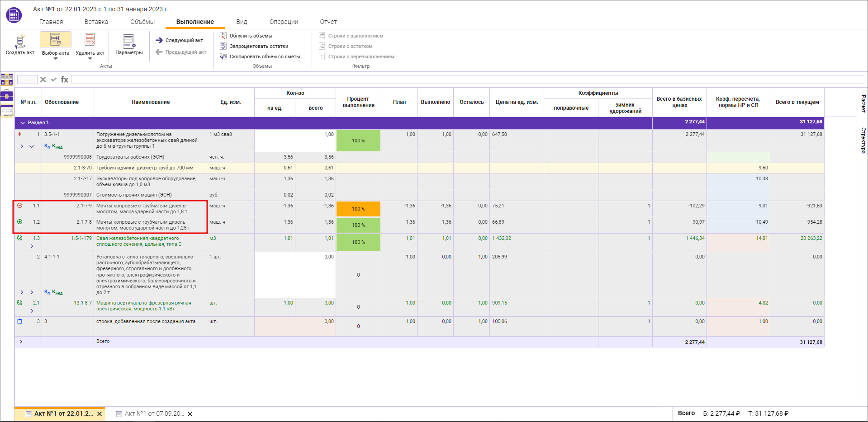Click the application logo icon at top left
The height and width of the screenshot is (422, 868).
(14, 15)
